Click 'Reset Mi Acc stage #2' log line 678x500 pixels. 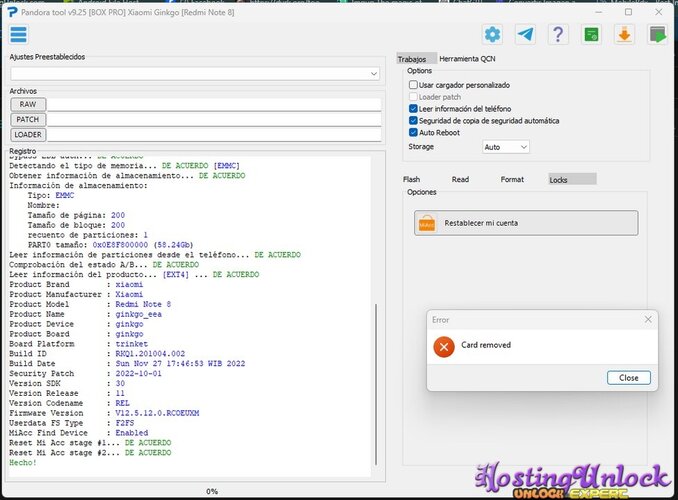click(90, 453)
